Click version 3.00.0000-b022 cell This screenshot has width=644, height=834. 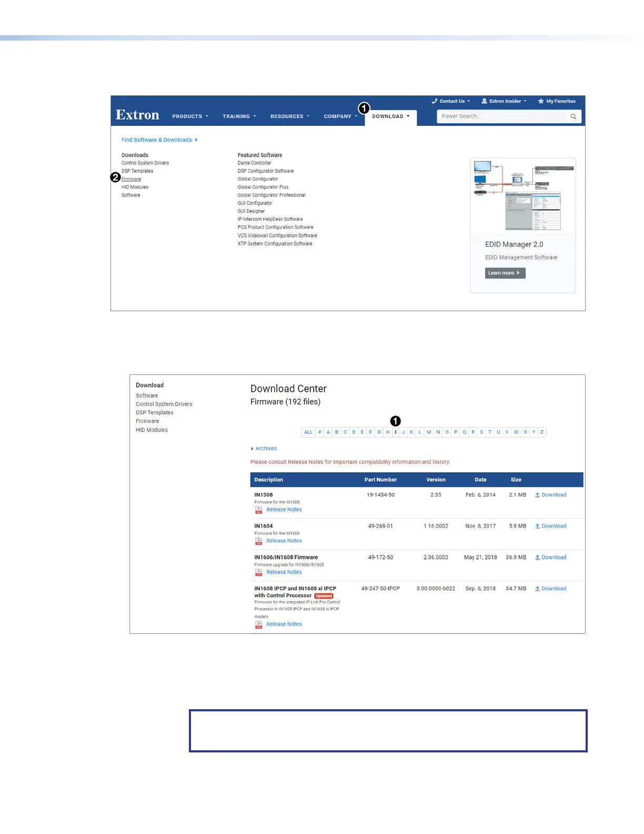pos(436,589)
